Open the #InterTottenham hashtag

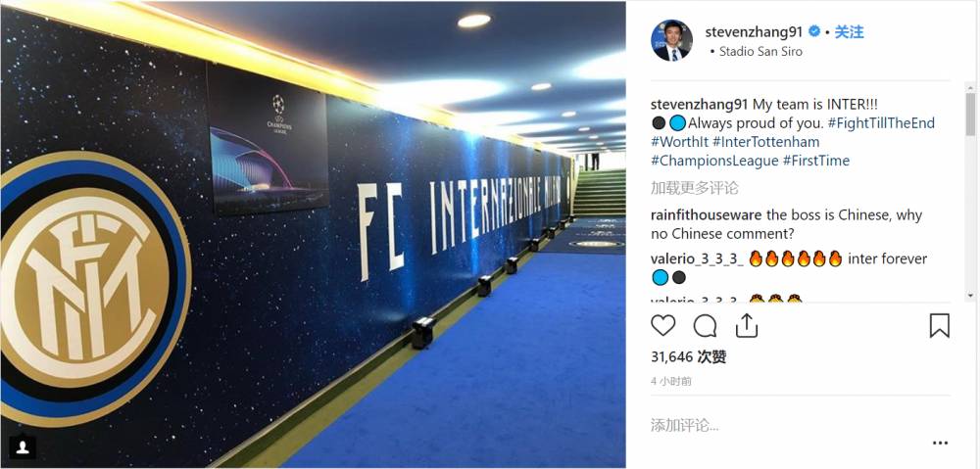765,142
